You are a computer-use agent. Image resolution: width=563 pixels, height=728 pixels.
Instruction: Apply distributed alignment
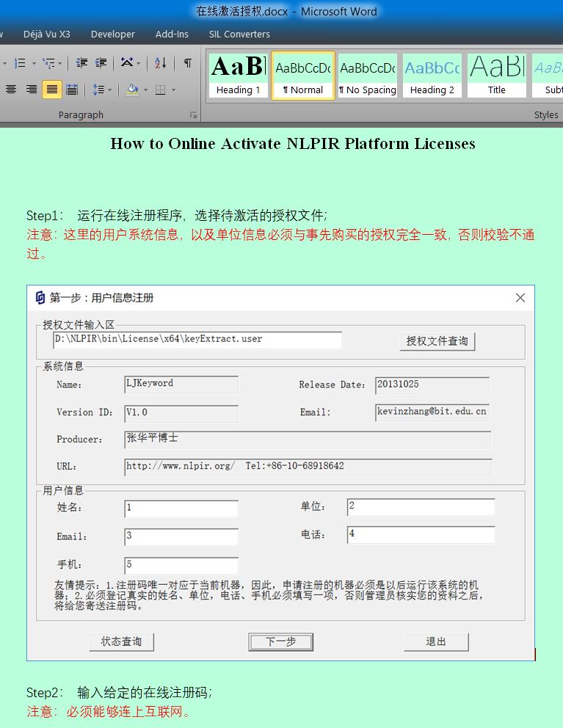coord(71,89)
